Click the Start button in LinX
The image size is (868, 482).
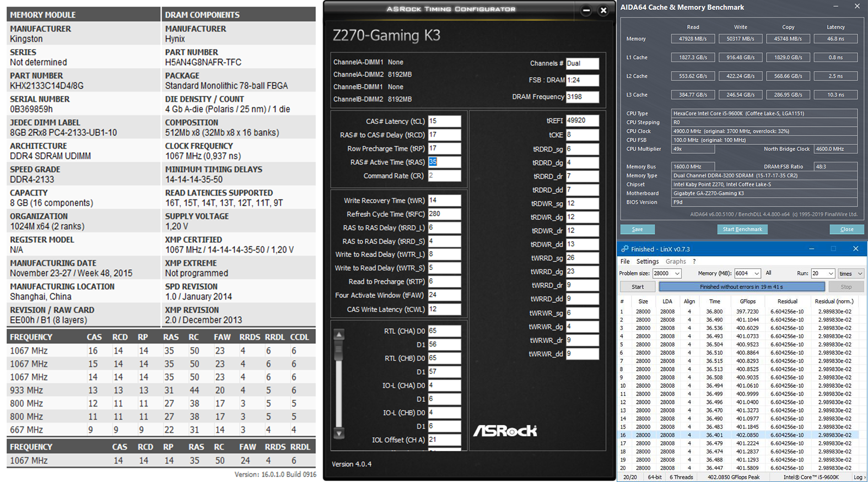(x=638, y=287)
